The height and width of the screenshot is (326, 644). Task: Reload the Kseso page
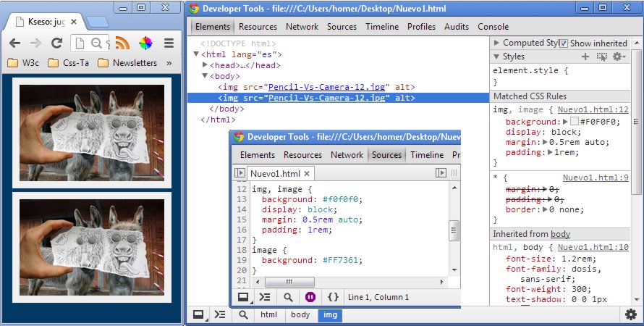pos(56,43)
